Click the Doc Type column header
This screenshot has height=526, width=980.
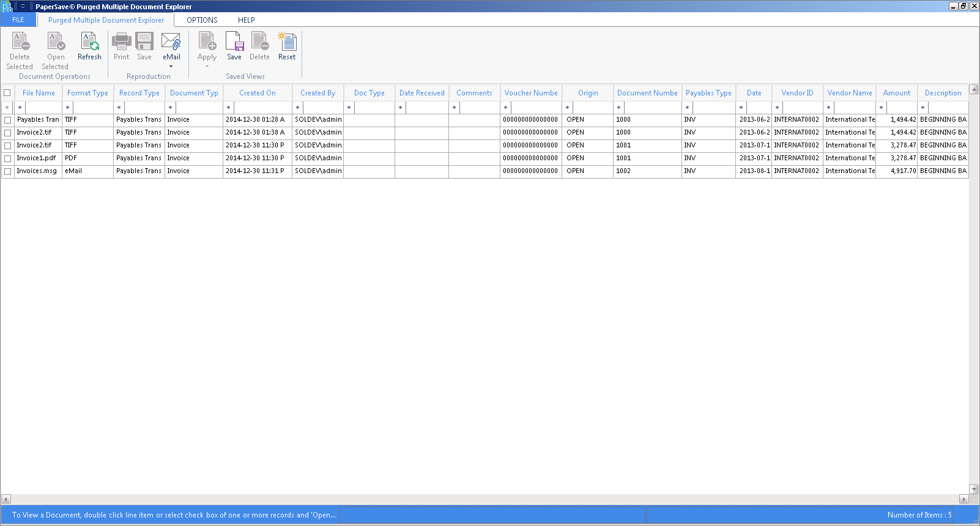[x=369, y=93]
